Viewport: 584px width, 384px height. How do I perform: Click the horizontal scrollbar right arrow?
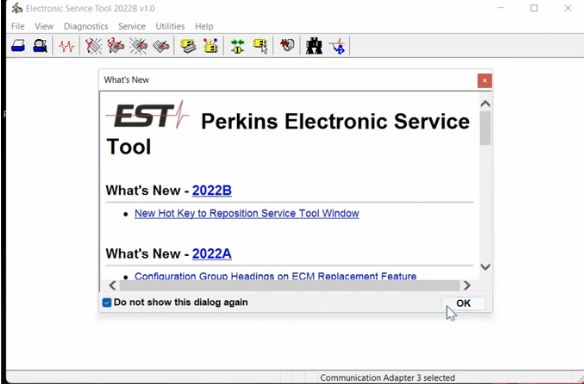[467, 285]
